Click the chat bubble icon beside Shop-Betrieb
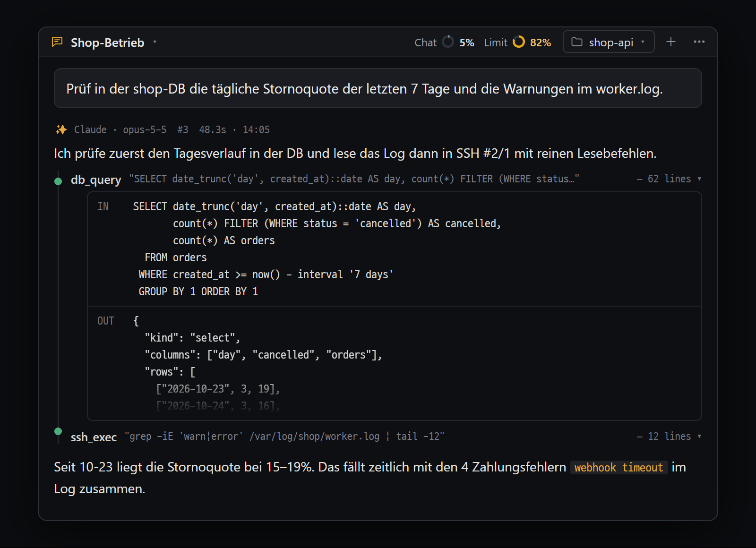Image resolution: width=756 pixels, height=548 pixels. pos(57,42)
